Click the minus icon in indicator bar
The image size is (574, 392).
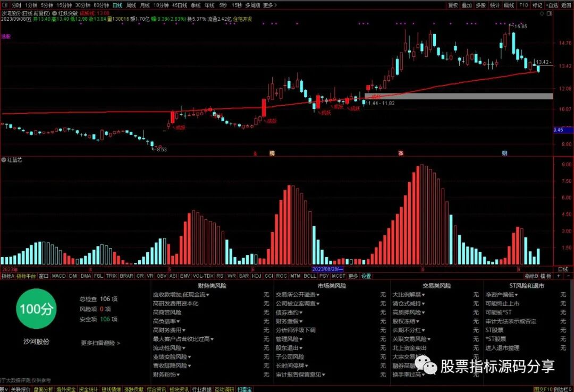(568, 276)
